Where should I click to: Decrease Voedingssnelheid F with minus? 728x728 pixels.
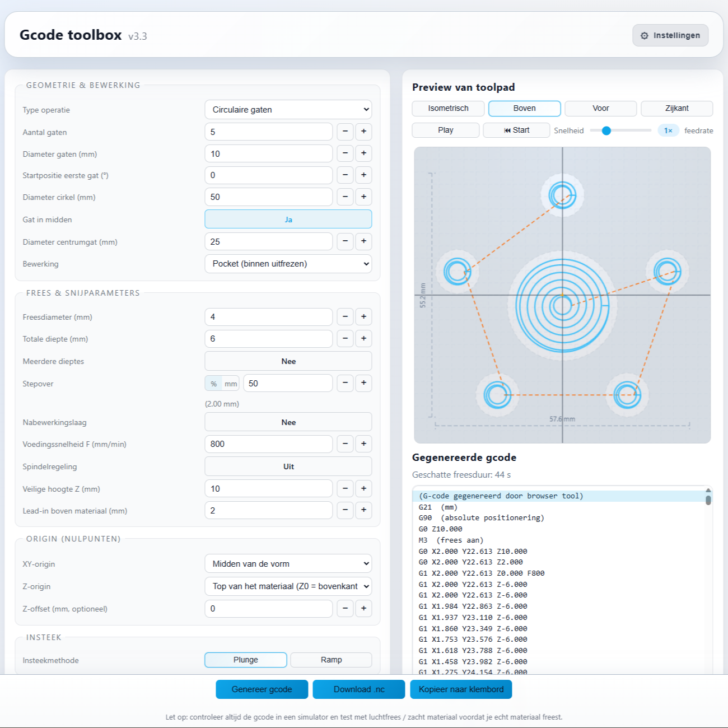(x=345, y=444)
